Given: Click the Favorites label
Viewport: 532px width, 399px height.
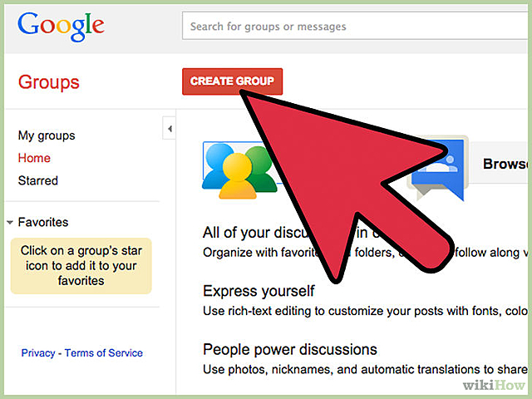Looking at the screenshot, I should [x=43, y=222].
